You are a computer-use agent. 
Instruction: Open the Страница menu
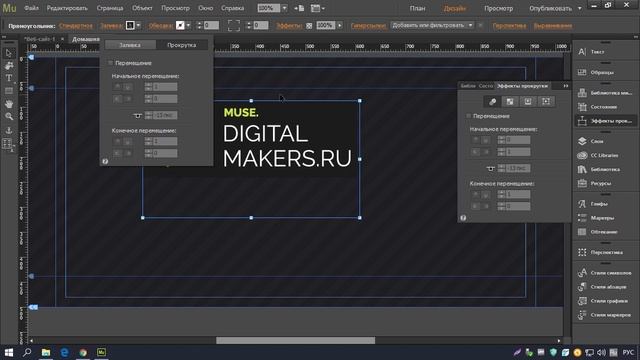pos(110,8)
